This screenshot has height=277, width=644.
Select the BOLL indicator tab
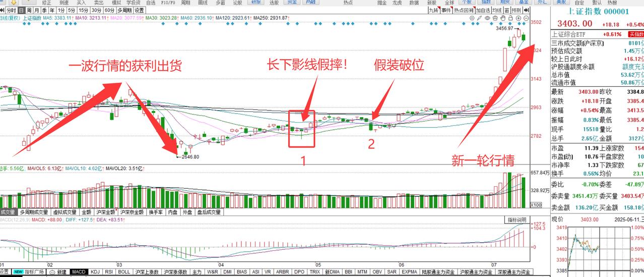(124, 272)
